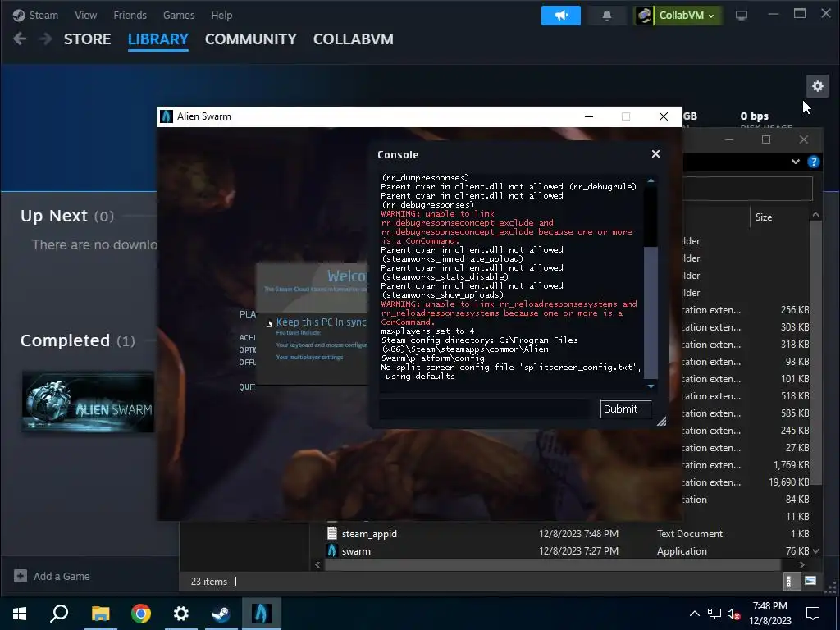
Task: Click Add a Game
Action: [x=62, y=577]
